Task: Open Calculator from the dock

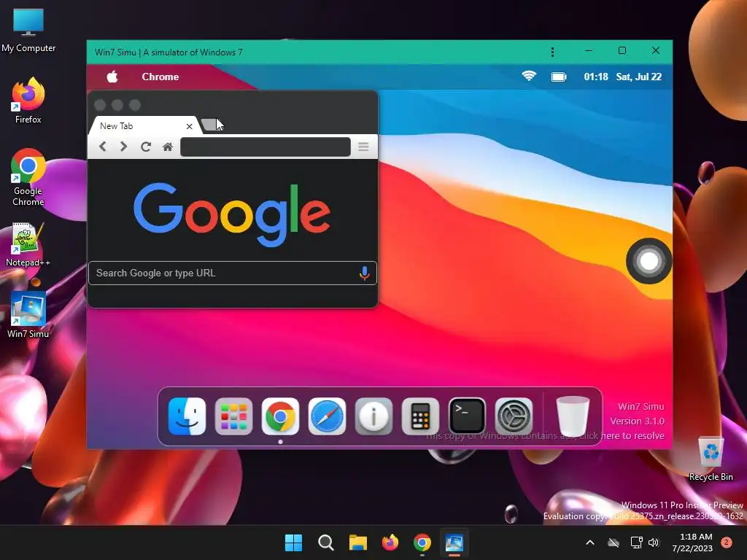Action: (x=420, y=416)
